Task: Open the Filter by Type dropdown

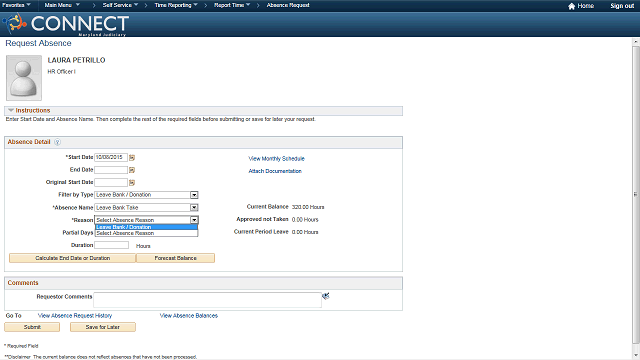Action: point(194,195)
